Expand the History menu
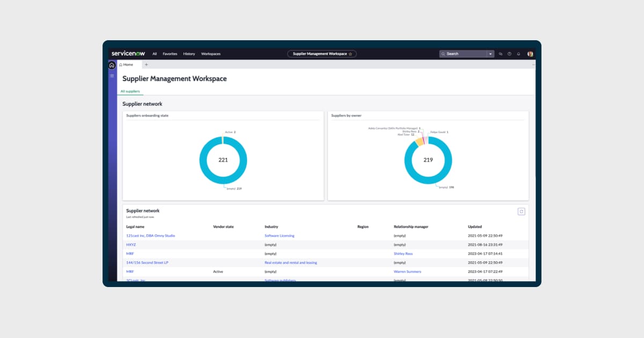Screen dimensions: 644x338 (189, 54)
